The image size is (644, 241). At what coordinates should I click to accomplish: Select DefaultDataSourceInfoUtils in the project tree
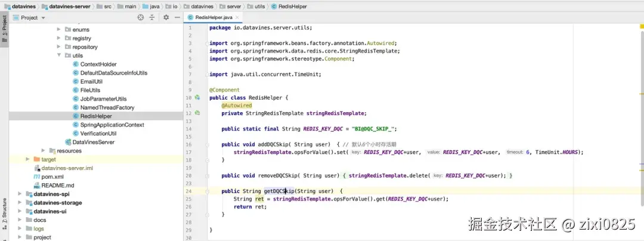point(114,73)
